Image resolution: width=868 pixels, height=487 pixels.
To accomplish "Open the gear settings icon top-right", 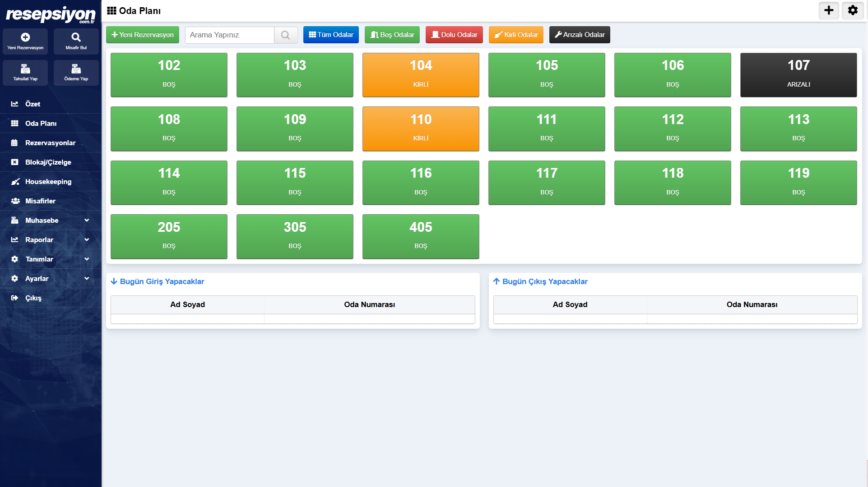I will 853,10.
